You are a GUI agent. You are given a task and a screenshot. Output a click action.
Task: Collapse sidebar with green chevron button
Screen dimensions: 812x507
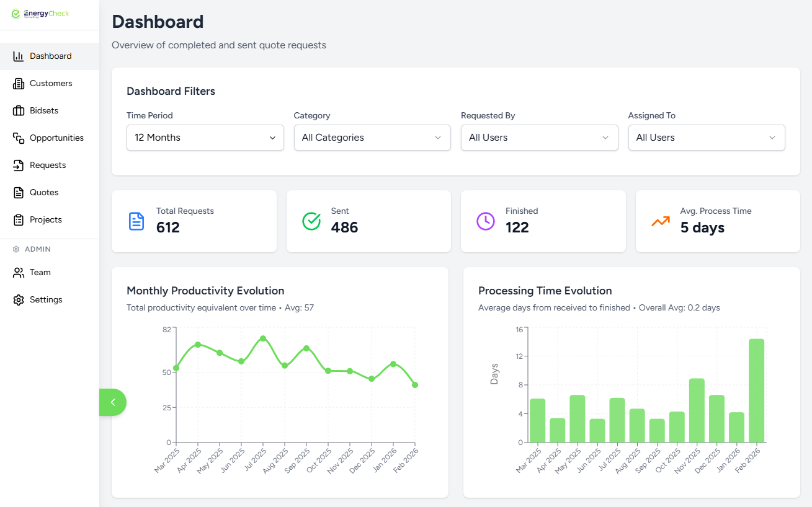[113, 402]
